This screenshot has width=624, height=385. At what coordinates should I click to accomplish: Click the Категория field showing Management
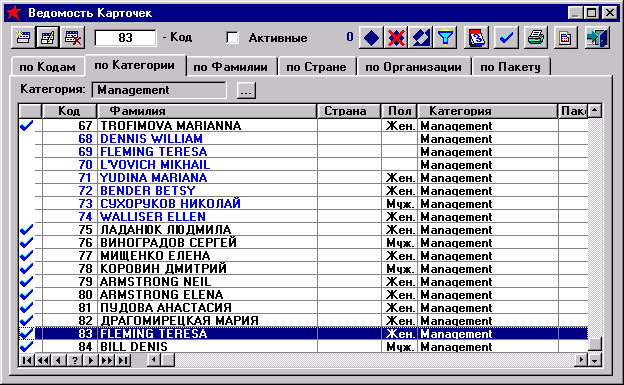[x=159, y=90]
